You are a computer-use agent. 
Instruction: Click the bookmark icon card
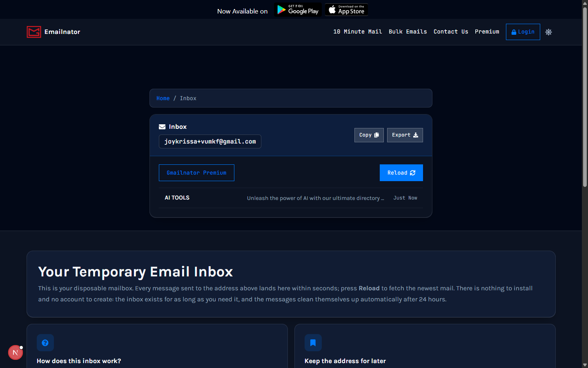pyautogui.click(x=313, y=343)
